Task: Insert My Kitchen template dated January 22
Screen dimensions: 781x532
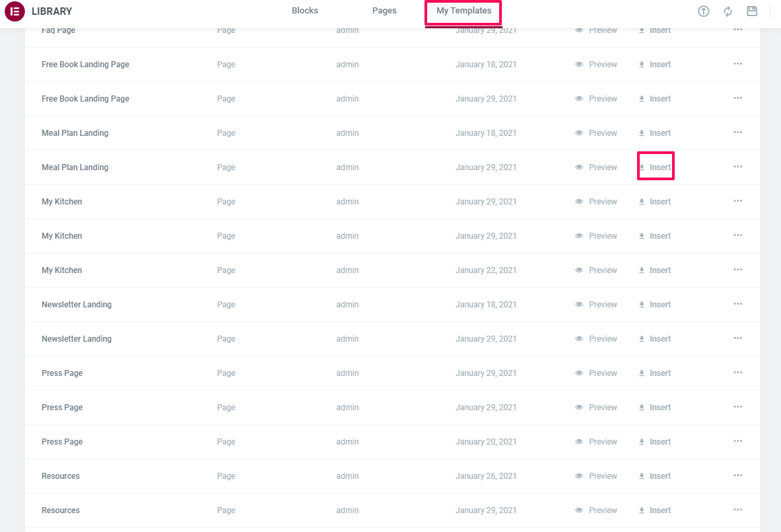Action: click(x=655, y=270)
